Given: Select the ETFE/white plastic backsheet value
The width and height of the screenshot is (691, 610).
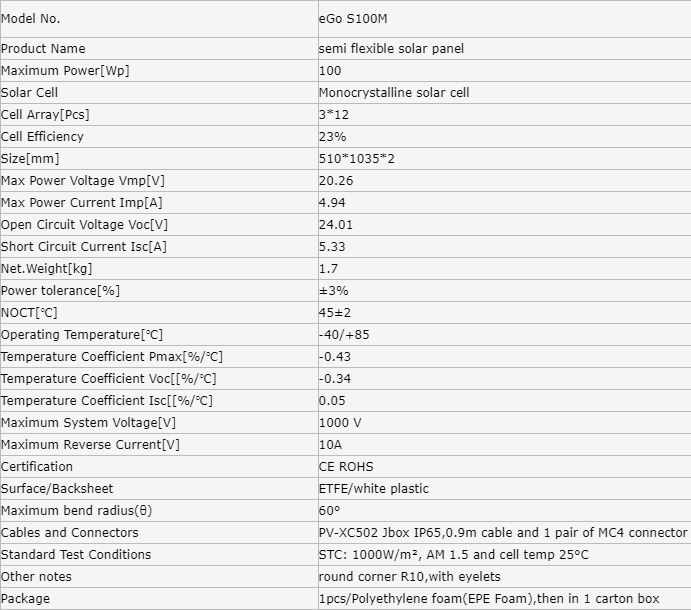Looking at the screenshot, I should [x=374, y=489].
